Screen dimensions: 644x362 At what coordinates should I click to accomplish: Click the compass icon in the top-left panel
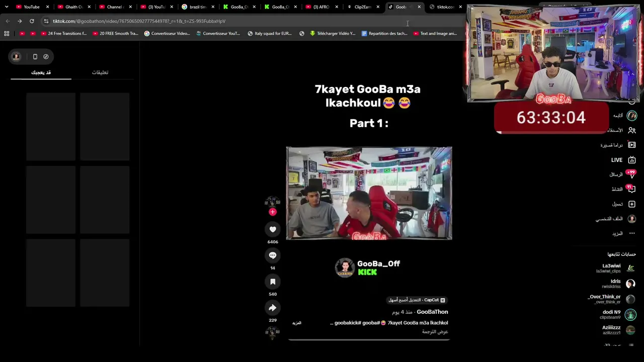pos(46,57)
